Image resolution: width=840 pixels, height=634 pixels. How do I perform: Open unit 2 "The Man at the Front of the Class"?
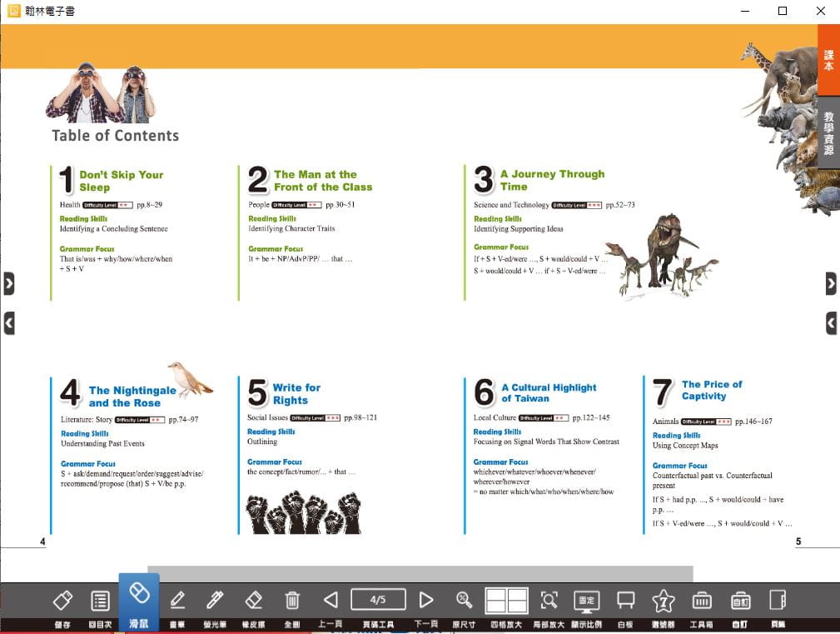pos(323,181)
